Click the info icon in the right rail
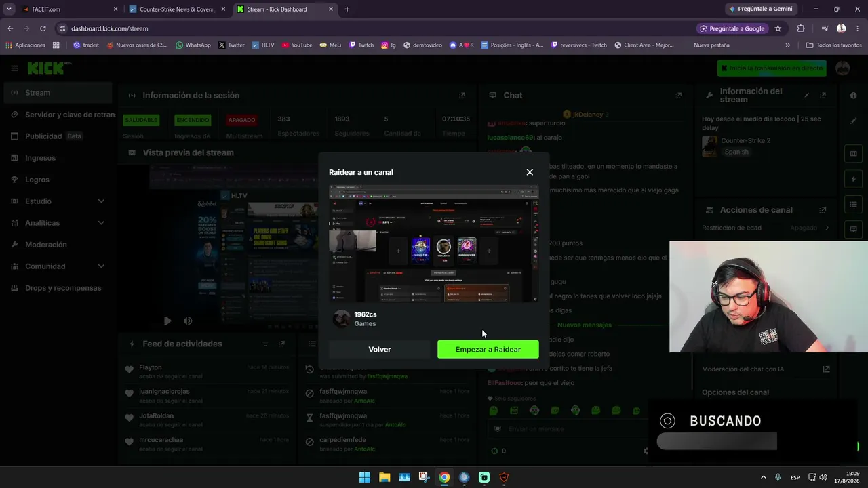Image resolution: width=868 pixels, height=488 pixels. click(x=854, y=96)
